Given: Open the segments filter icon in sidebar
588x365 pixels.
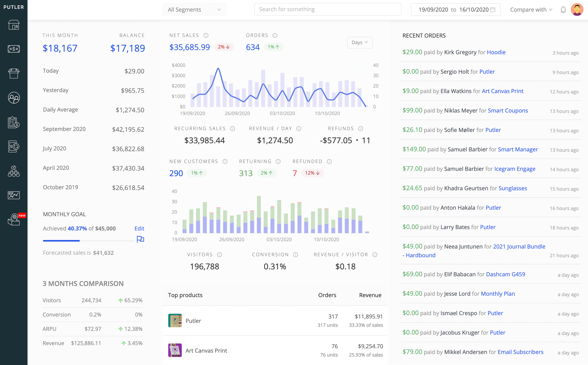Looking at the screenshot, I should (13, 171).
